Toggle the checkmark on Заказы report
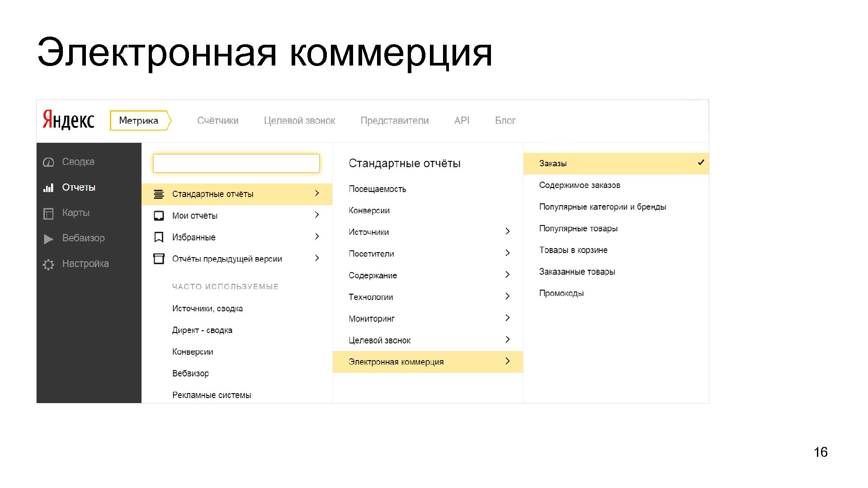The width and height of the screenshot is (868, 488). [x=701, y=163]
